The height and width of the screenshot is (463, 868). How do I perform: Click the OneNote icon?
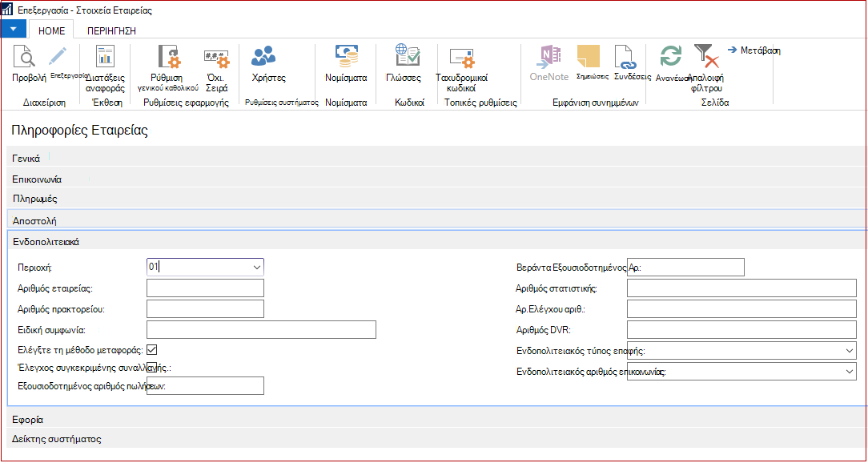coord(549,58)
